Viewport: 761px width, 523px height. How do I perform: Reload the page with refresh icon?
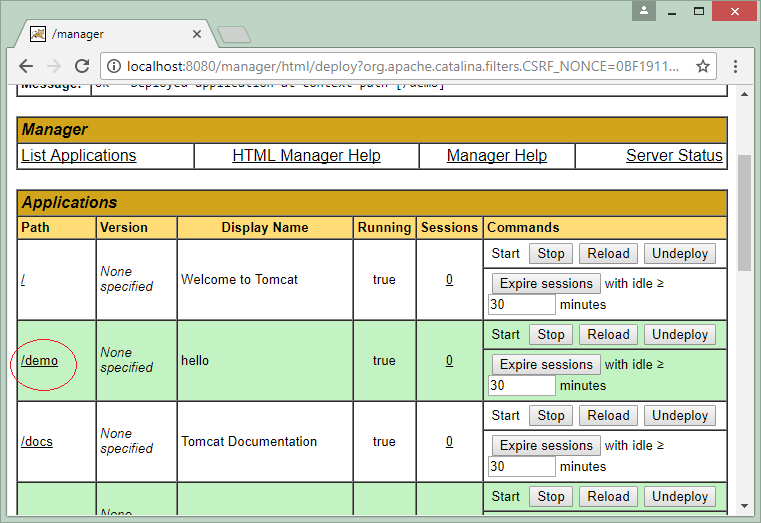click(82, 66)
